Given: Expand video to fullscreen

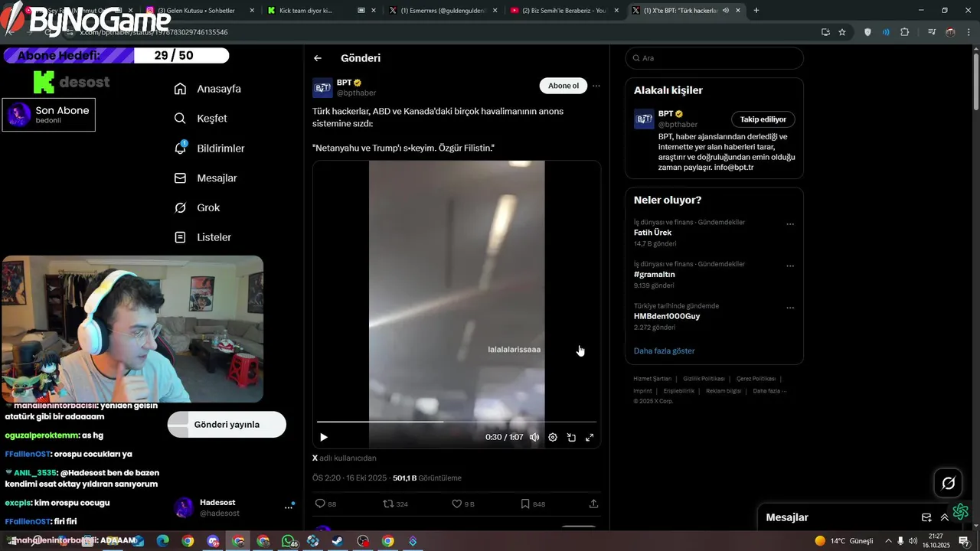Looking at the screenshot, I should pyautogui.click(x=590, y=437).
